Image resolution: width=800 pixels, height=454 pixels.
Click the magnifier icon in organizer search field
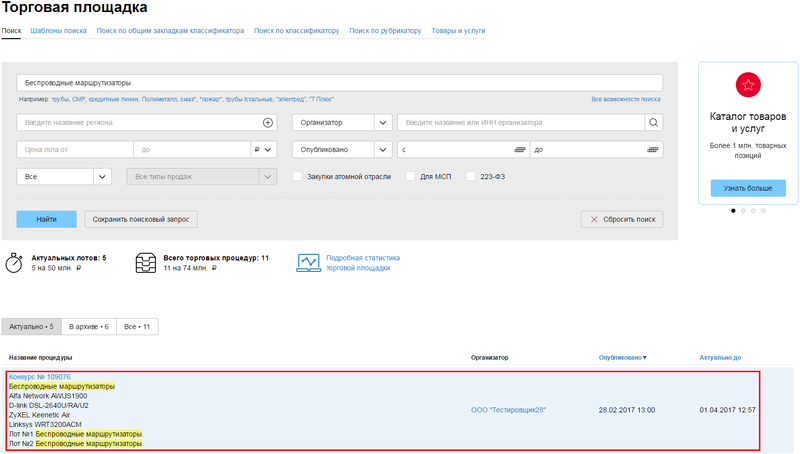pyautogui.click(x=653, y=123)
